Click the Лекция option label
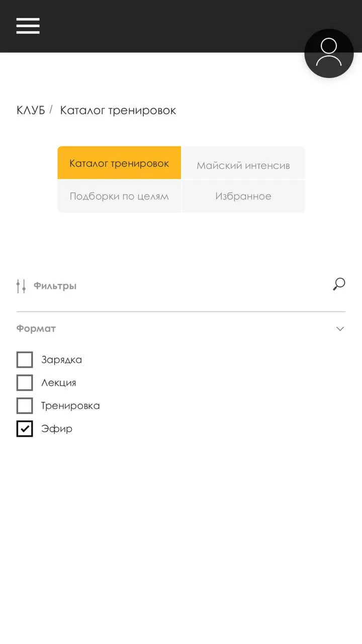This screenshot has height=644, width=362. (59, 383)
